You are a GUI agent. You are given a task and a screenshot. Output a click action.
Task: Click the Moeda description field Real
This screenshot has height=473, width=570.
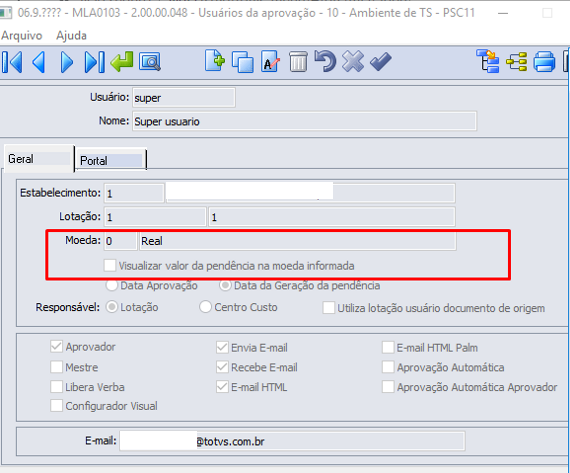pos(298,241)
